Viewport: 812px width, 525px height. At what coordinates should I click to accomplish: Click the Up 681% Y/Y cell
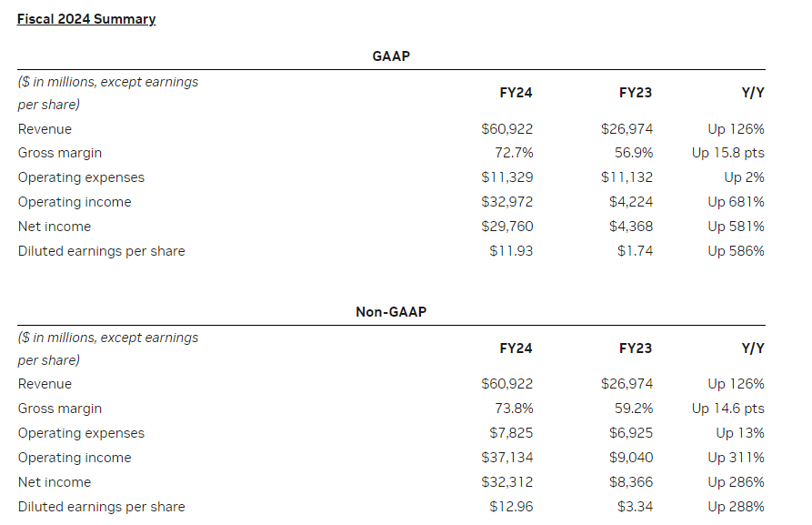point(736,202)
